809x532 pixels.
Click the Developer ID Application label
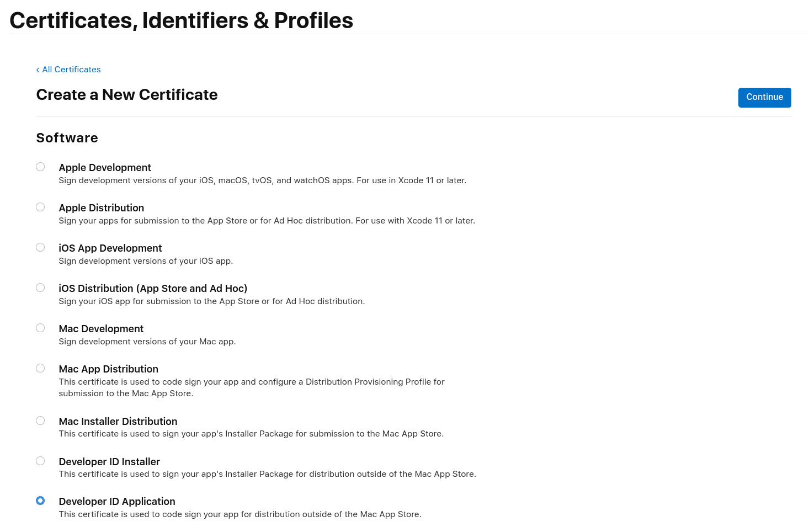[x=117, y=502]
